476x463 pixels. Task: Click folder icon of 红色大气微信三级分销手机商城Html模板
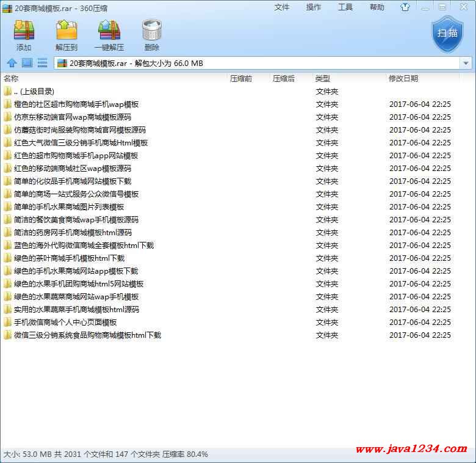[x=7, y=143]
